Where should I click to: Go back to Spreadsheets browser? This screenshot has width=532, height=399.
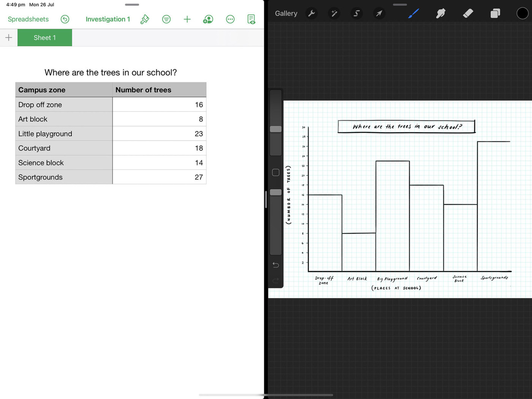[28, 19]
